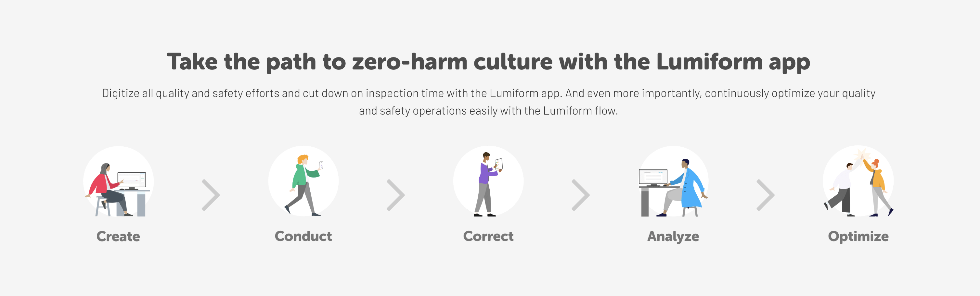Click the Digitize quality and safety paragraph
Image resolution: width=980 pixels, height=296 pixels.
488,102
